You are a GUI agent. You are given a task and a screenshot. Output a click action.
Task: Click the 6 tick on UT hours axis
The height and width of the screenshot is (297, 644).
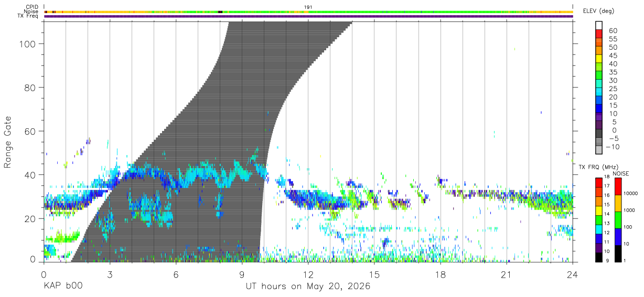click(x=176, y=274)
